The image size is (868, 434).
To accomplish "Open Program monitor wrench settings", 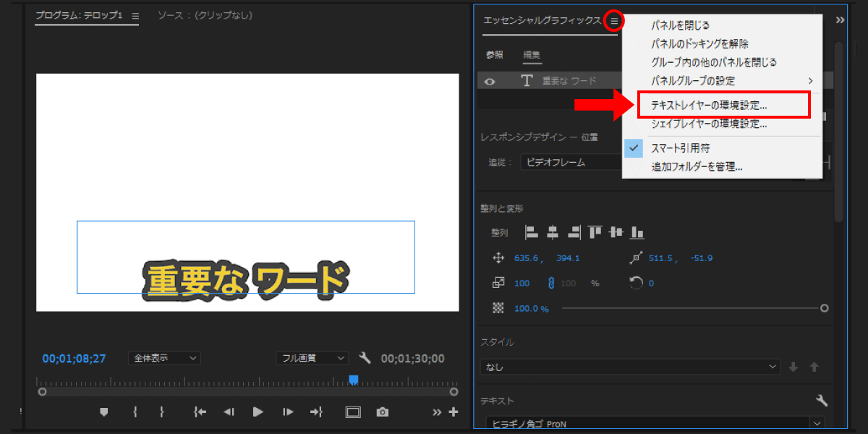I will (x=365, y=357).
